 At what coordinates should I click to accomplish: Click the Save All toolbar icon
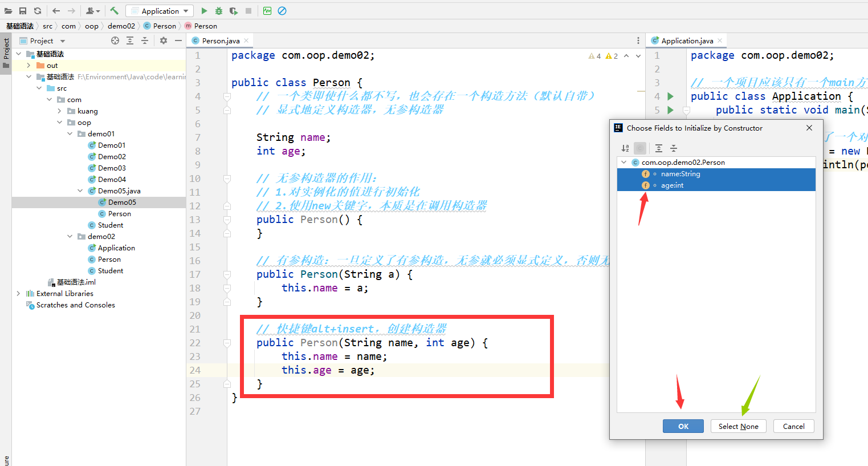pyautogui.click(x=23, y=11)
